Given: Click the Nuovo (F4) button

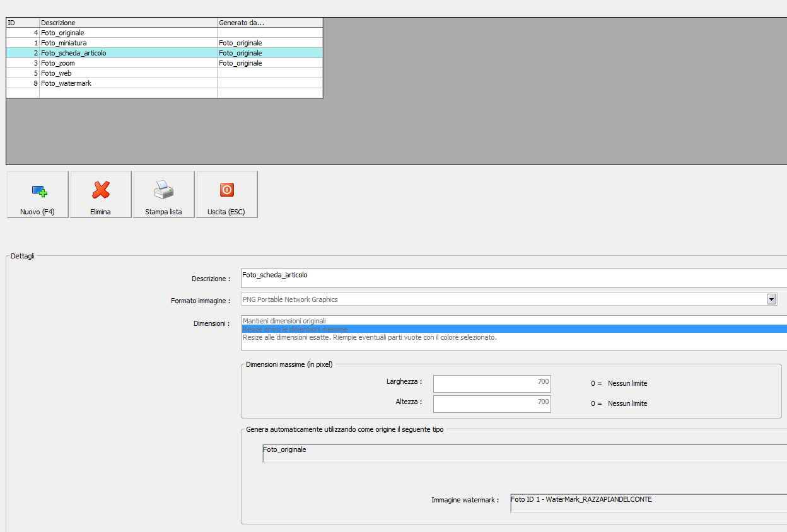Looking at the screenshot, I should click(x=38, y=195).
